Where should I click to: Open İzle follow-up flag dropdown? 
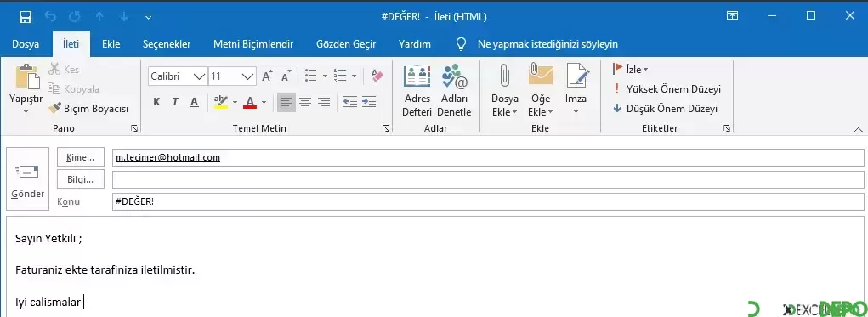631,69
